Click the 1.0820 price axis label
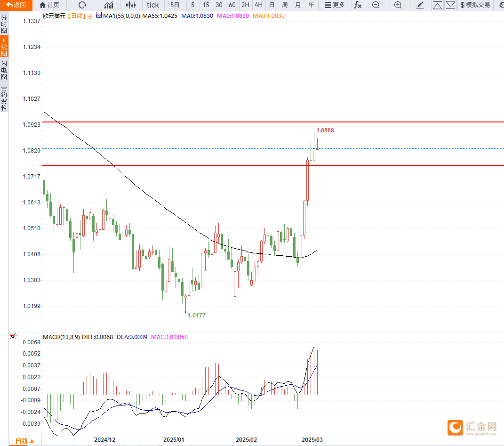 32,151
